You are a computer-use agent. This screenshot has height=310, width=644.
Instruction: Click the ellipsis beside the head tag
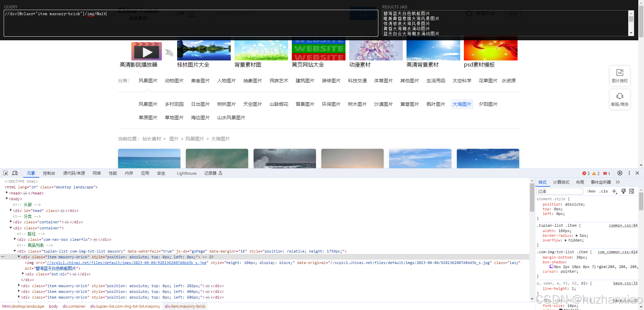[25, 193]
